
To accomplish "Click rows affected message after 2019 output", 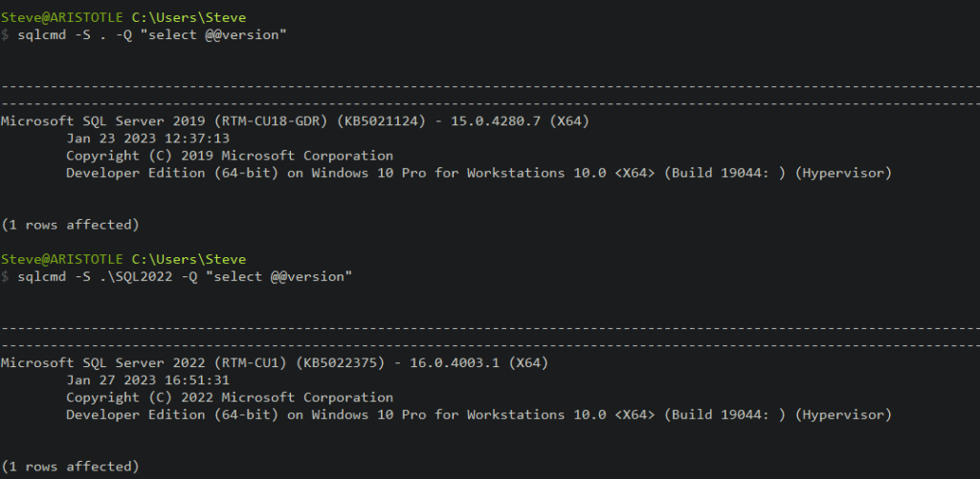I will [70, 225].
